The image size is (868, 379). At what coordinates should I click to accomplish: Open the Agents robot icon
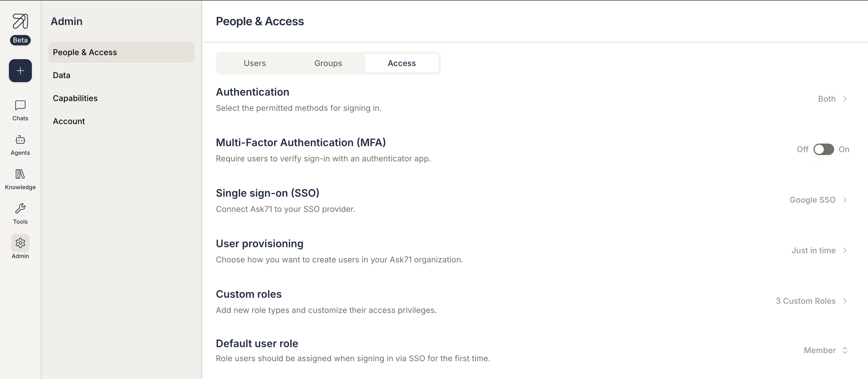(20, 140)
